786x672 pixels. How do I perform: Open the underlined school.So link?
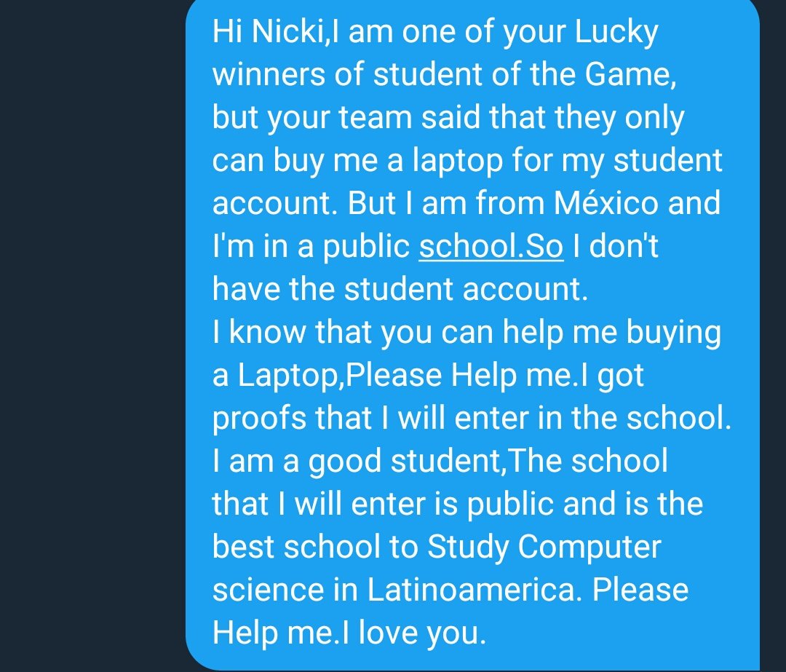491,246
